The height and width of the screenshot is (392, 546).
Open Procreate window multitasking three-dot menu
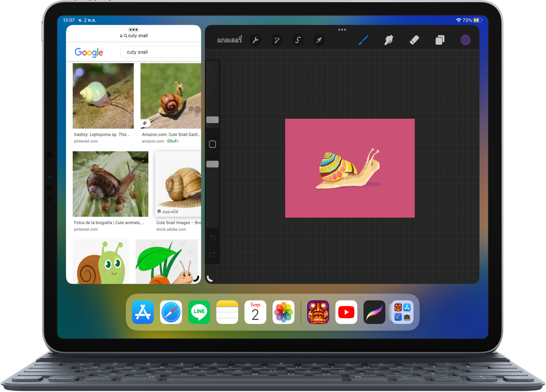(342, 30)
